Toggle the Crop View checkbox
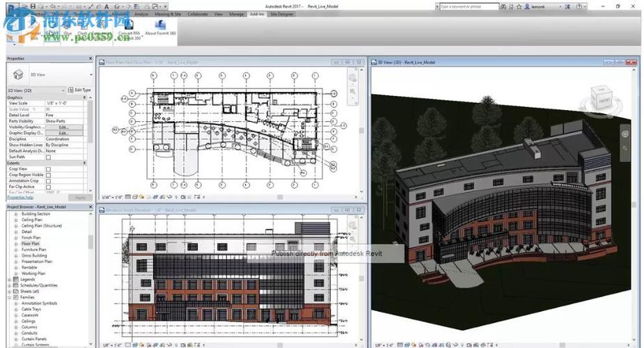The width and height of the screenshot is (644, 348). 48,169
